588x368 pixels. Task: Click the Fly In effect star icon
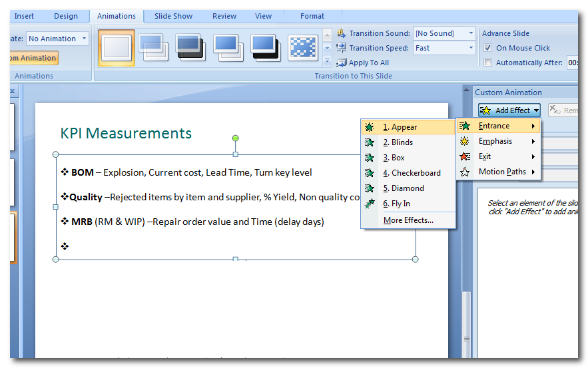click(370, 204)
